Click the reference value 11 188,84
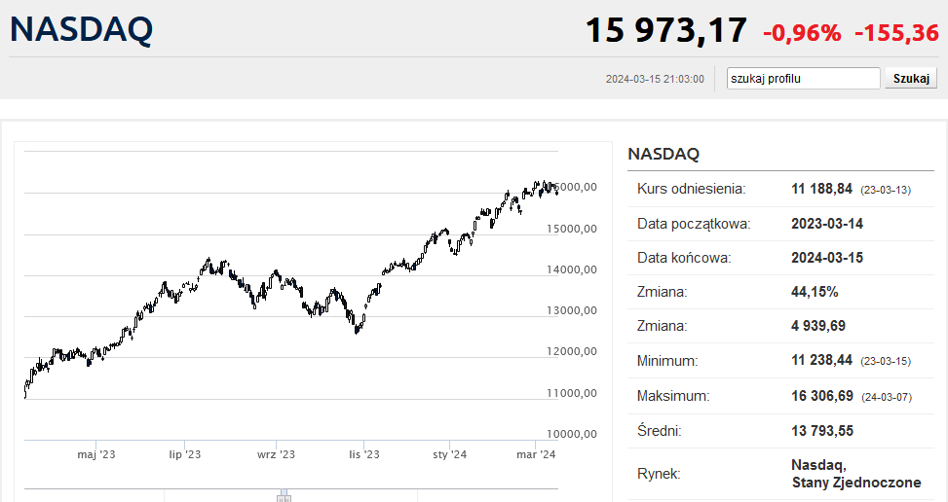Image resolution: width=948 pixels, height=502 pixels. click(x=822, y=189)
